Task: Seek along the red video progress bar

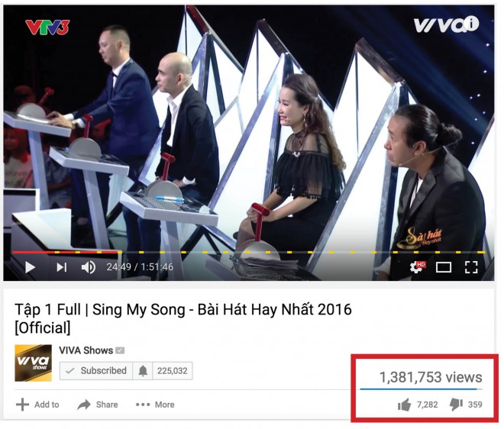Action: pyautogui.click(x=65, y=252)
